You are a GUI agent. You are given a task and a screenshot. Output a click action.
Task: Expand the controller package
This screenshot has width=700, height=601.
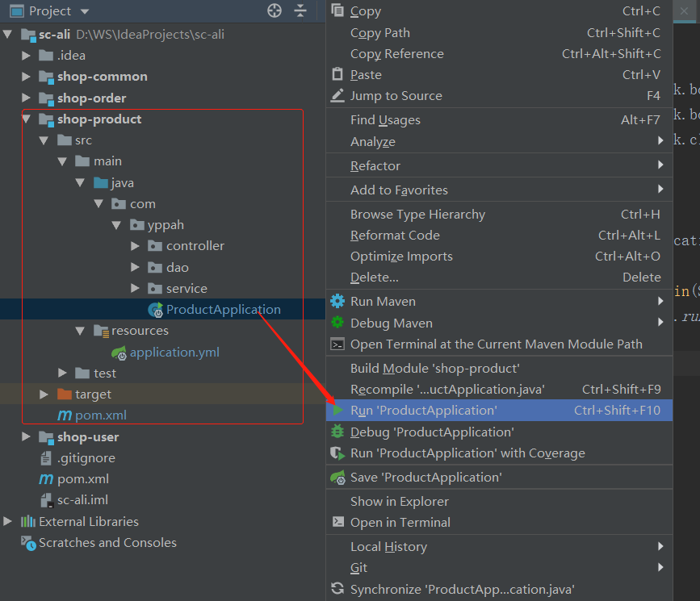coord(135,246)
